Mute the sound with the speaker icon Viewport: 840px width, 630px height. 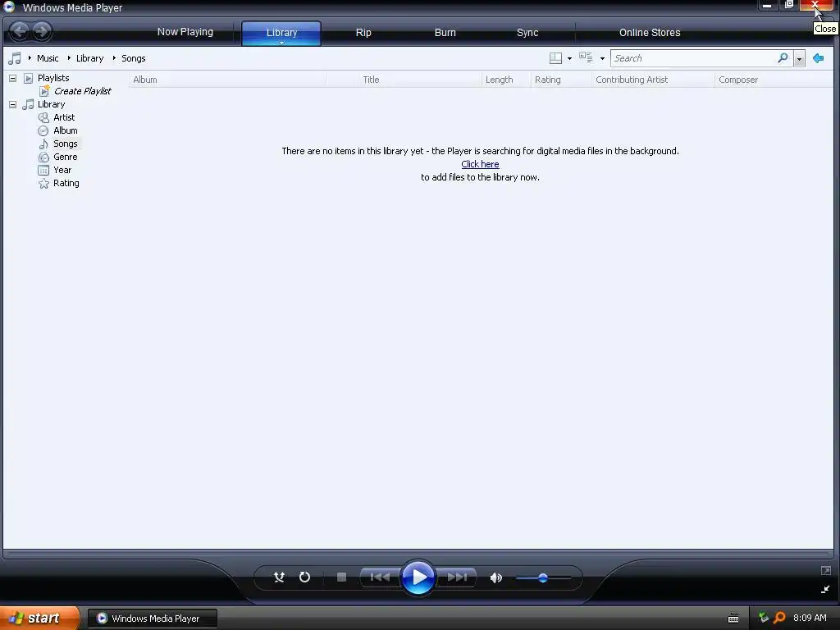tap(496, 577)
